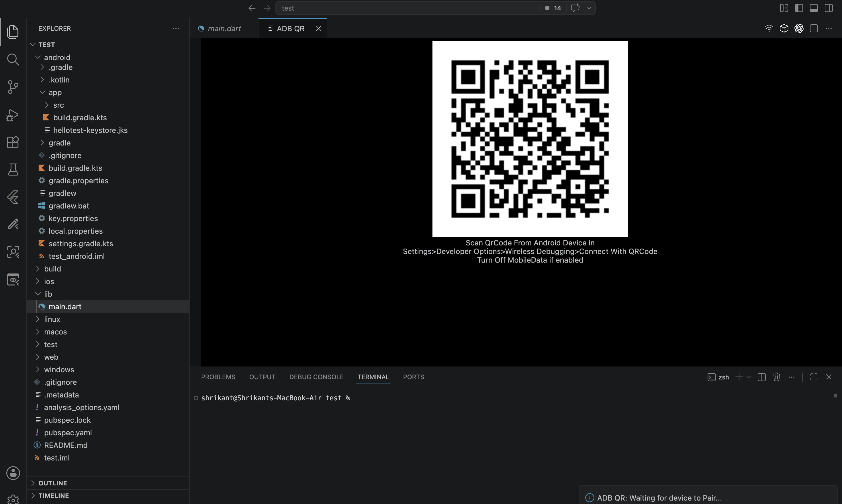Switch to the main.dart editor tab
Screen dimensions: 842x504
point(224,29)
